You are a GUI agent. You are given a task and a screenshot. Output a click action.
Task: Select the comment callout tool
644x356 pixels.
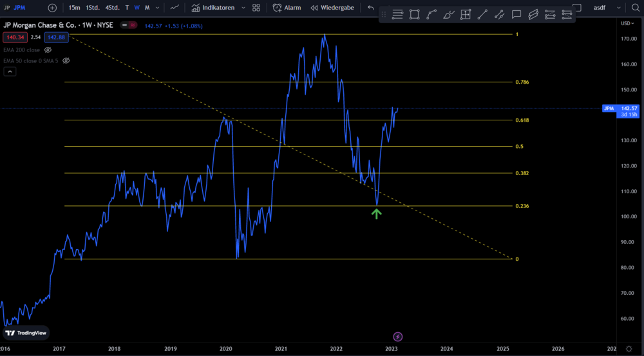coord(516,15)
